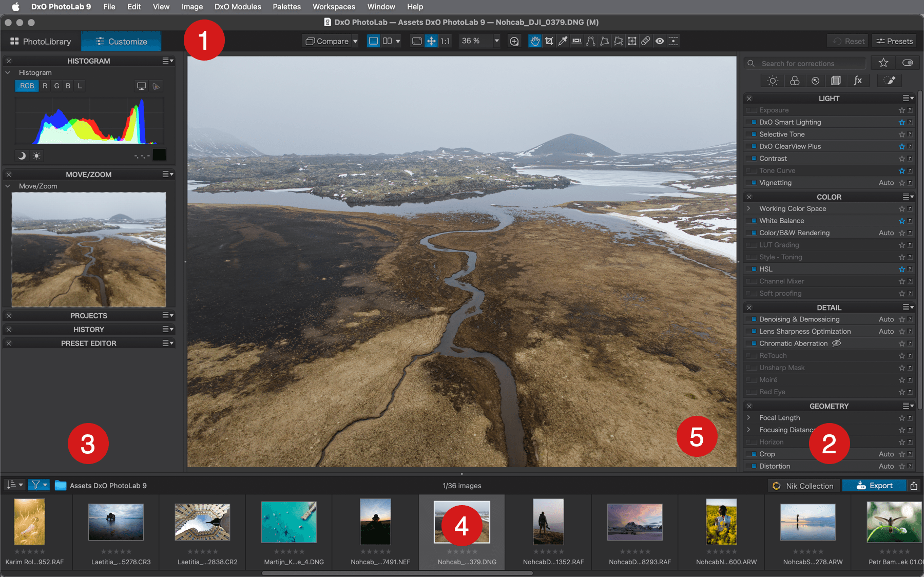Toggle the active corrections switch near search
This screenshot has height=577, width=924.
tap(908, 63)
